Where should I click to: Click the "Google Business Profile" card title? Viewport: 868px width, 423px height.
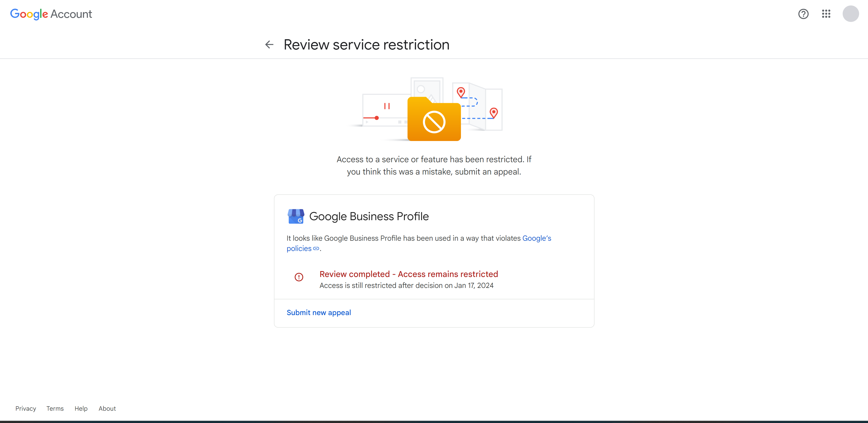pyautogui.click(x=369, y=216)
